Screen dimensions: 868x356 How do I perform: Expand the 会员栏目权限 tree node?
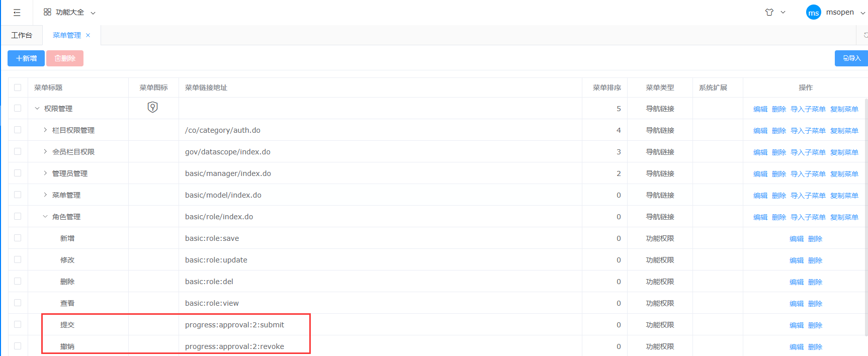point(45,151)
